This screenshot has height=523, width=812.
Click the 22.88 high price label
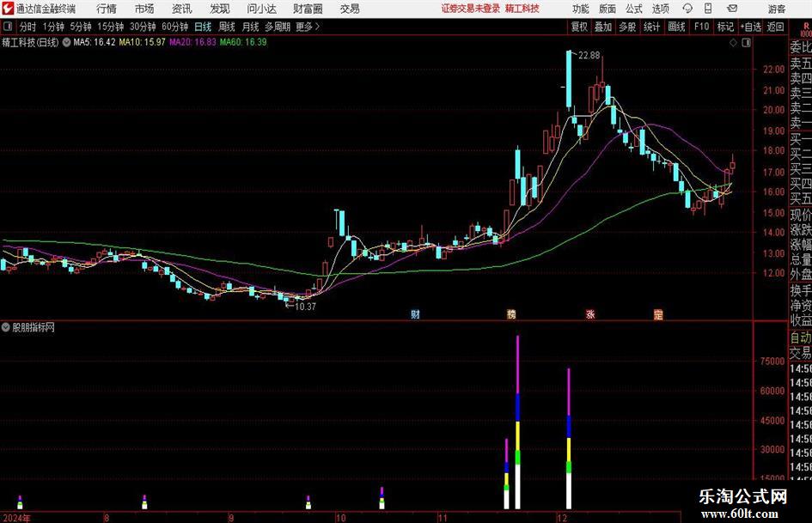point(589,56)
